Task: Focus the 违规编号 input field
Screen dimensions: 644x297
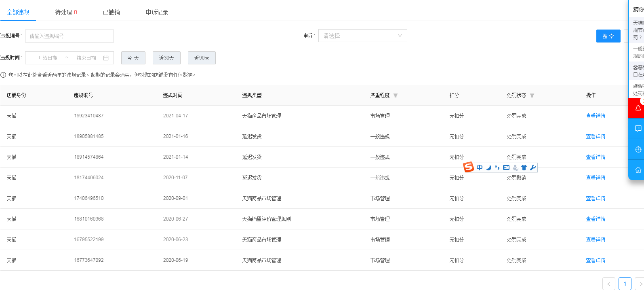Action: click(69, 36)
